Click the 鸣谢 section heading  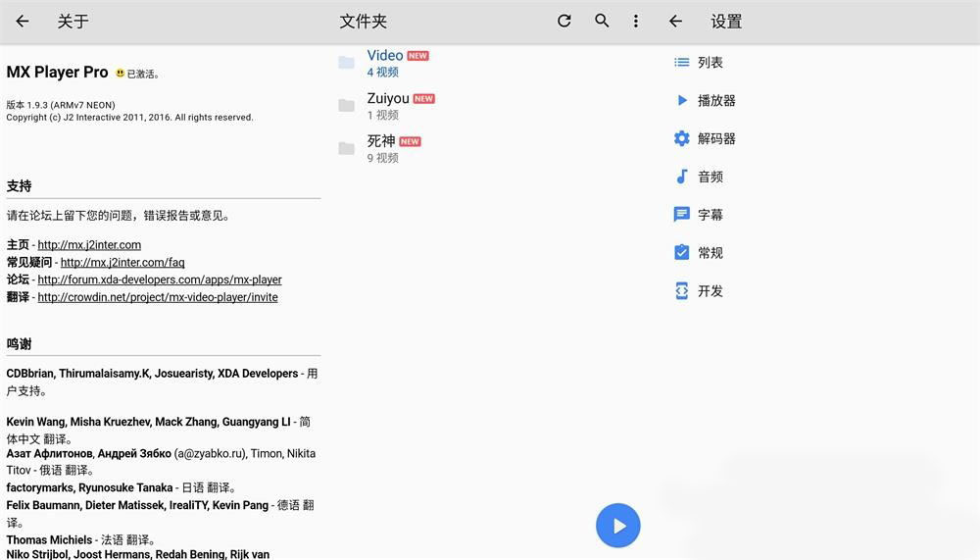tap(19, 344)
